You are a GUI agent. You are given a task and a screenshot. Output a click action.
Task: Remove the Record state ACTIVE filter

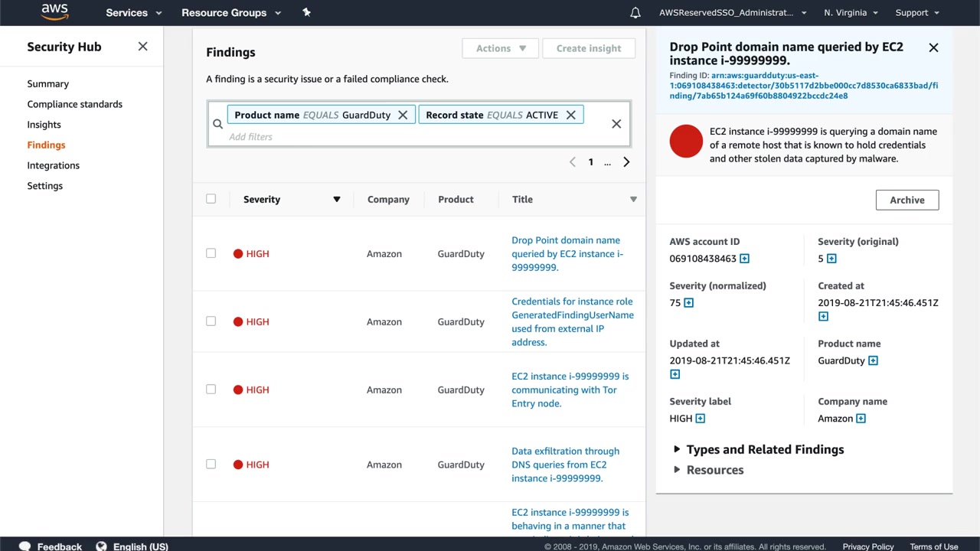click(570, 115)
